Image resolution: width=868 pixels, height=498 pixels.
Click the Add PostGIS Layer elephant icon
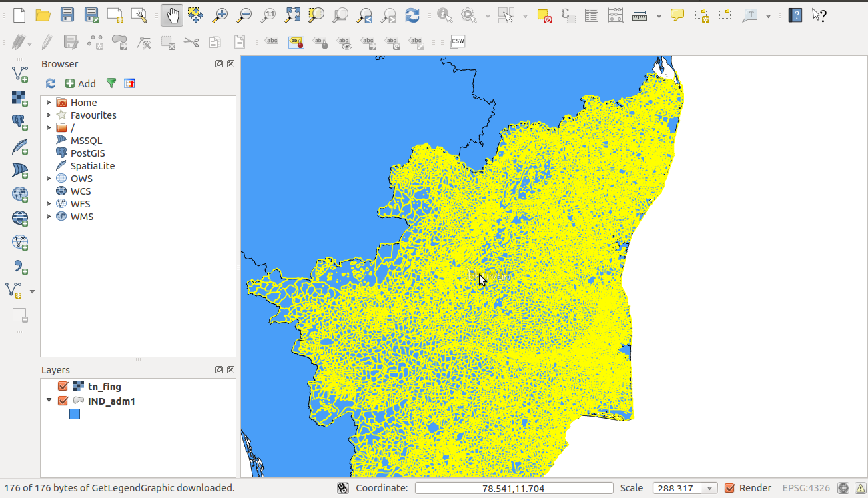20,121
